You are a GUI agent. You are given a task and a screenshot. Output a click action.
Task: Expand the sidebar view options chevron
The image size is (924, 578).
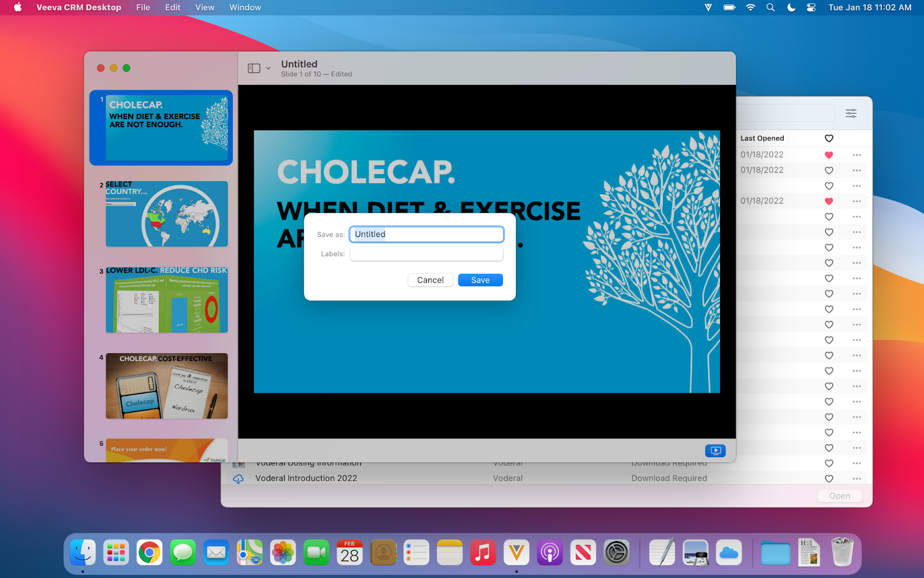pyautogui.click(x=269, y=68)
